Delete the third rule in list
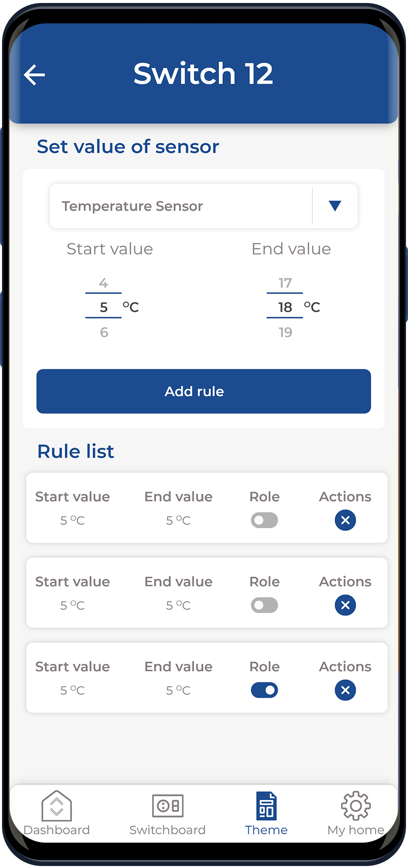 [x=345, y=690]
